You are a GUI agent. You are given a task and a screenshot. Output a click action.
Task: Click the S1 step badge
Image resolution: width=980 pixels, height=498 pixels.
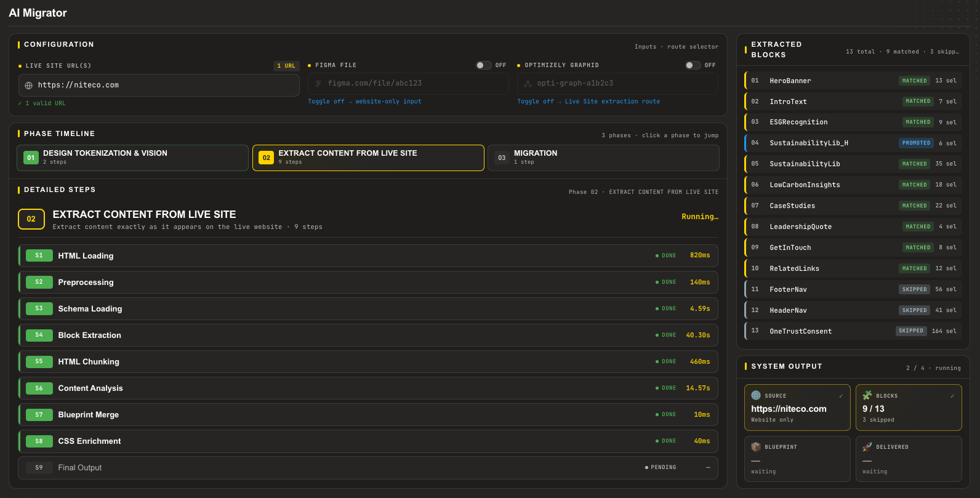click(x=39, y=255)
